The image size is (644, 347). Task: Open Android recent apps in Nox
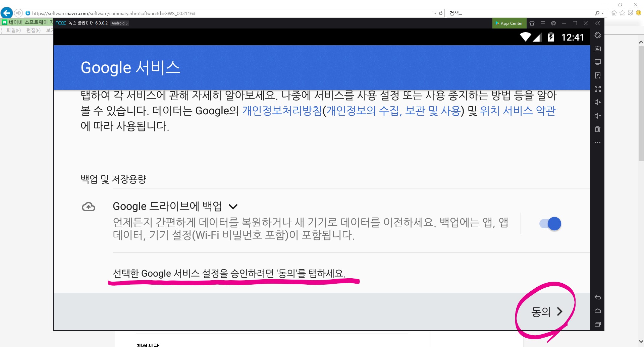click(598, 324)
